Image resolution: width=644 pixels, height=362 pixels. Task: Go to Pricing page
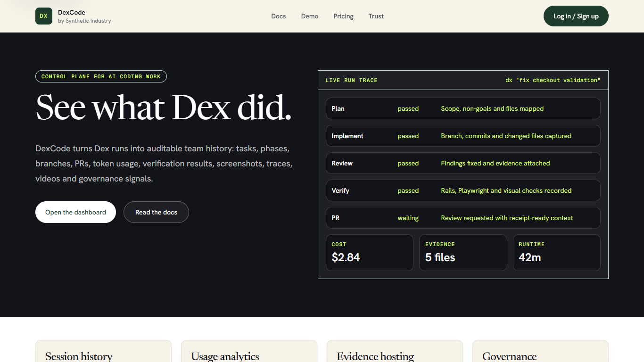[343, 16]
